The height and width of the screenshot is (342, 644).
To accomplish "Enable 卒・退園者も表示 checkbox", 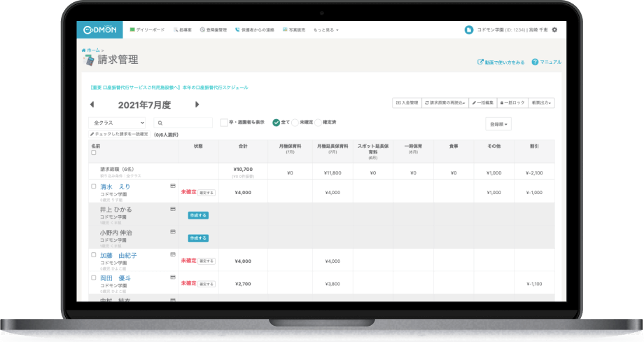I will click(224, 123).
